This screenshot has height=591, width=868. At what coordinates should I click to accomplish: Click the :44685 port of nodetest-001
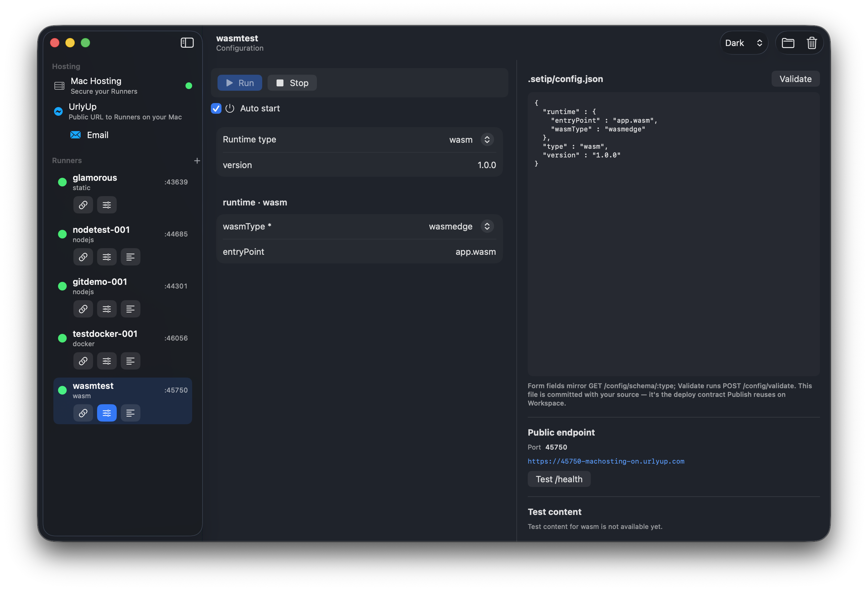[x=176, y=234]
